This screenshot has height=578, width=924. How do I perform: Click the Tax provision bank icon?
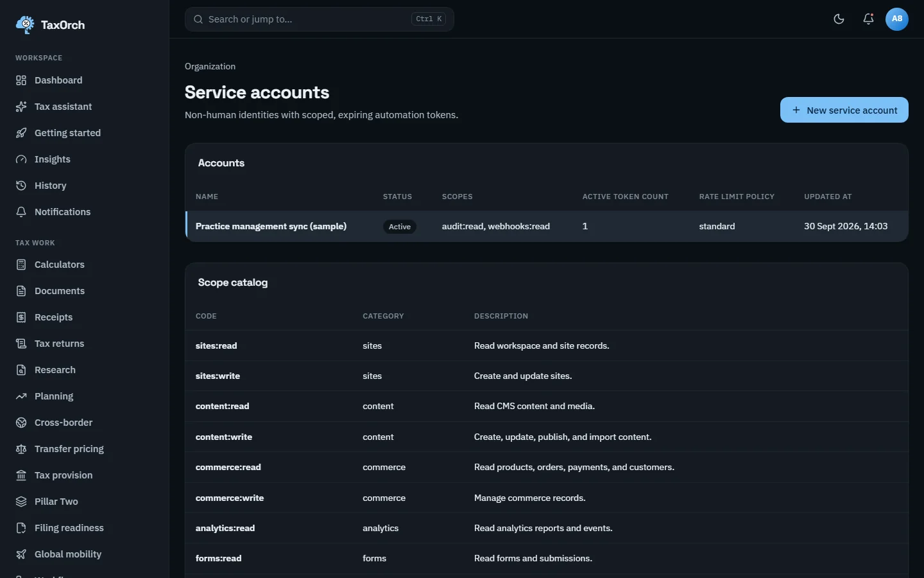pyautogui.click(x=21, y=475)
